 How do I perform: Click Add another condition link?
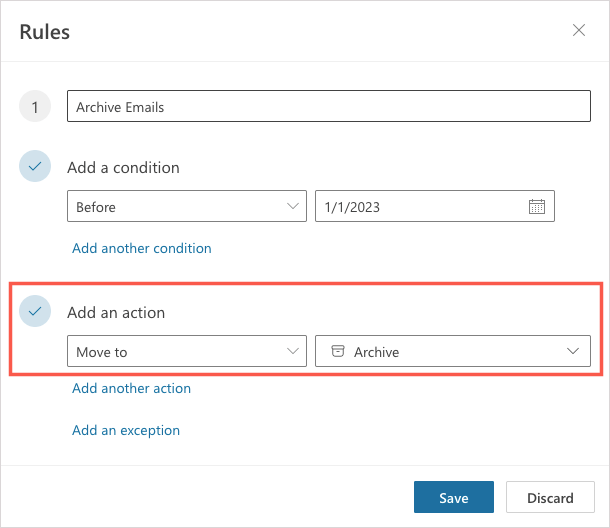tap(141, 248)
